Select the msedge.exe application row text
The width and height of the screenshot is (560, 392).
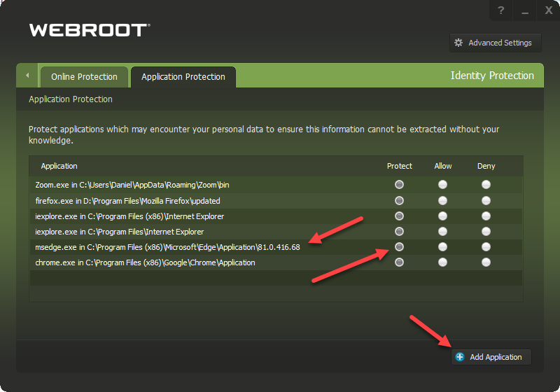(x=167, y=247)
